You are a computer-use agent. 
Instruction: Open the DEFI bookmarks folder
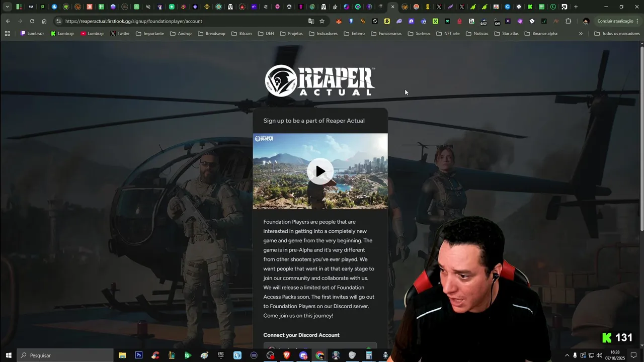click(x=266, y=34)
